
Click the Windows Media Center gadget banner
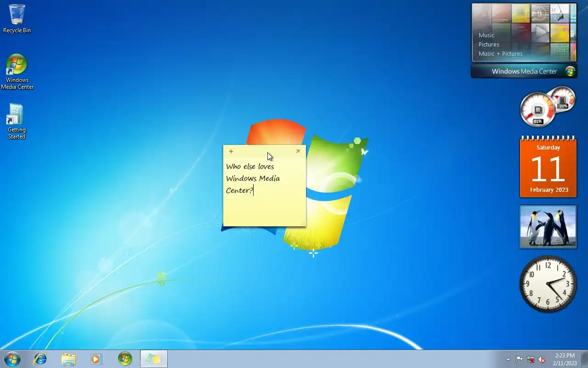[524, 71]
